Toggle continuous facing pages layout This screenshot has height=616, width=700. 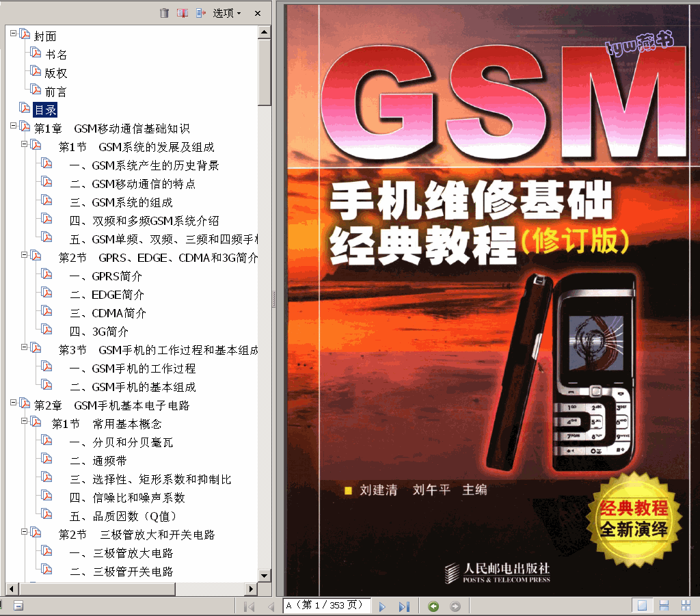click(686, 606)
